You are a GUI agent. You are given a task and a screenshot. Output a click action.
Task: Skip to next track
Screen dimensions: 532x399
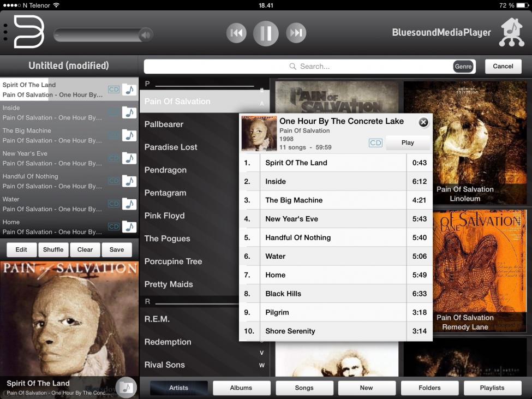click(x=296, y=33)
